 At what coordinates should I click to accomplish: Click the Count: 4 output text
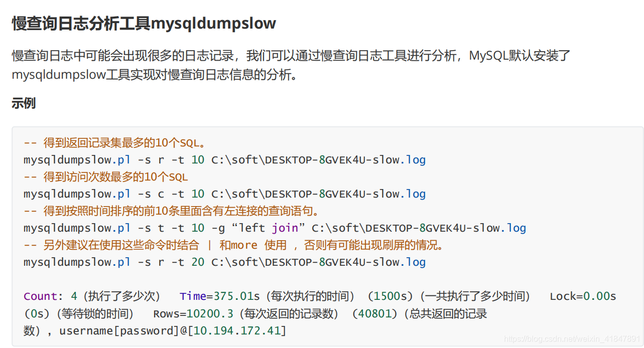point(51,296)
